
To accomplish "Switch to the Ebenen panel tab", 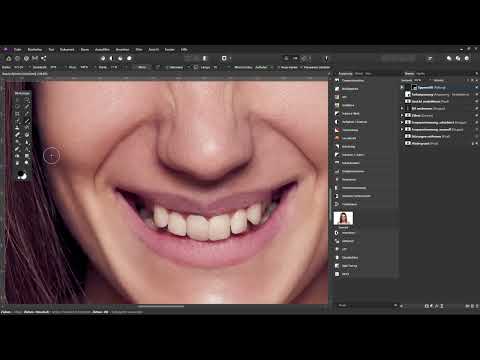I will click(x=409, y=74).
